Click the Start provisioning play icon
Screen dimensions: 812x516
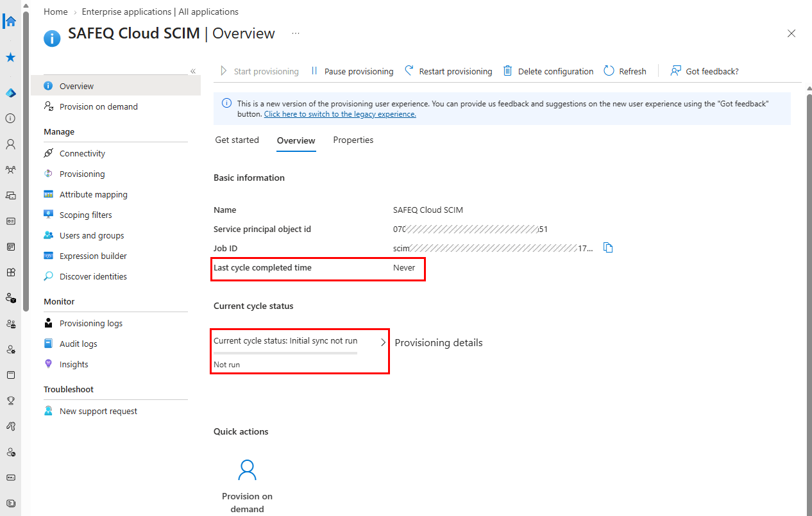224,71
